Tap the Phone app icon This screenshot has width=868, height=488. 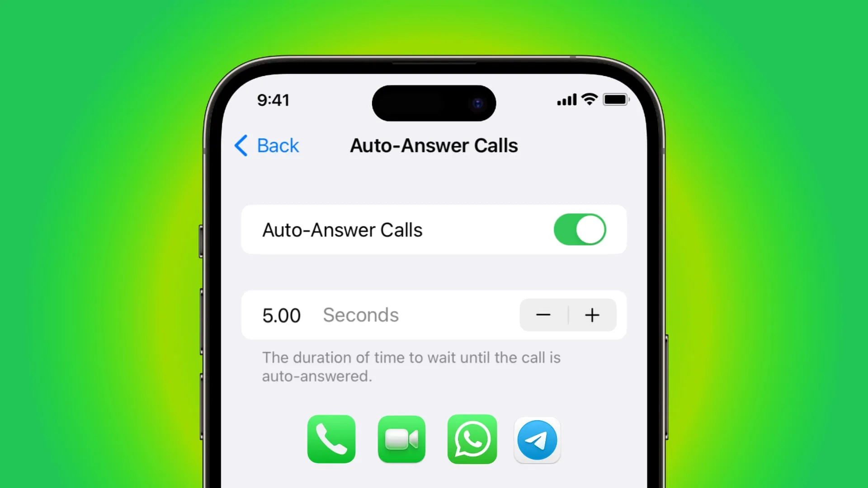(332, 439)
